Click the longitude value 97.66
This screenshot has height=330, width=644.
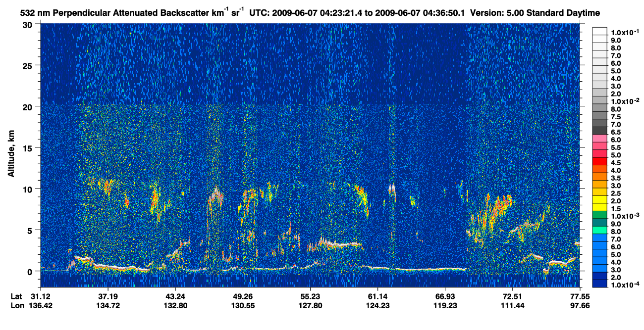point(580,305)
